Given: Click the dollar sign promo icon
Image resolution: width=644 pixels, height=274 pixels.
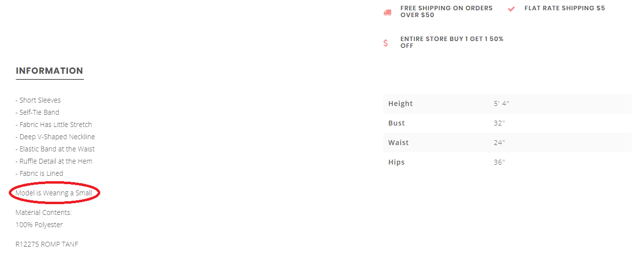Looking at the screenshot, I should [385, 43].
